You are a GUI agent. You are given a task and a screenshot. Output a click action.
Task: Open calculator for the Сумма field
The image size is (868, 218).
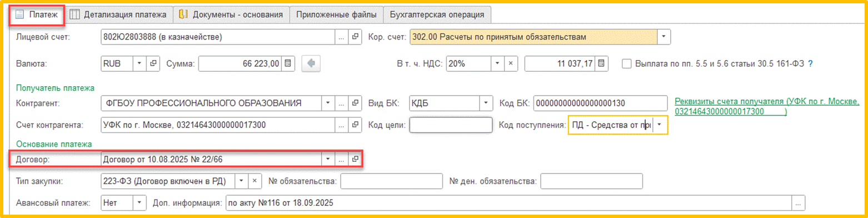click(x=287, y=63)
